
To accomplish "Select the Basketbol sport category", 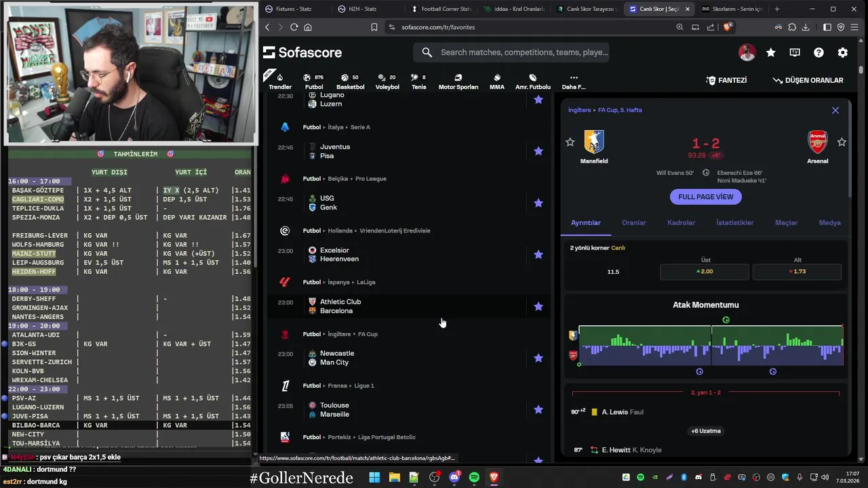I will click(x=351, y=81).
